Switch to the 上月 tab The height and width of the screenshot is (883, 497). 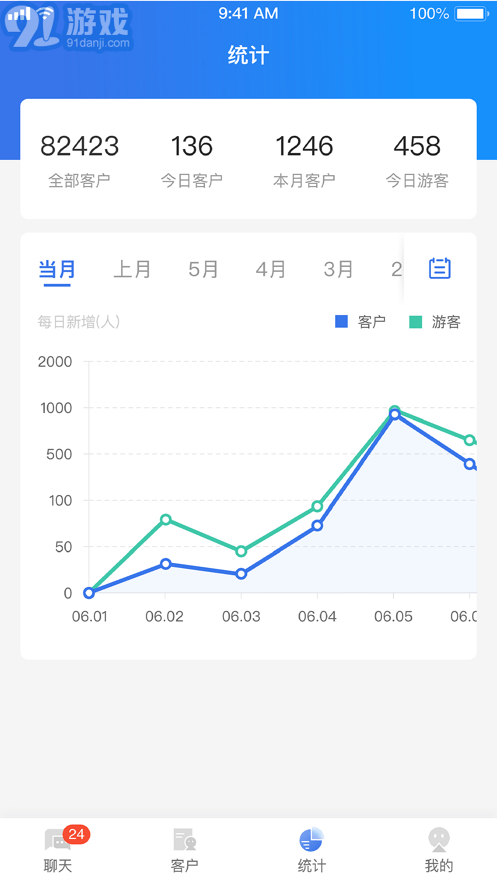[x=132, y=269]
